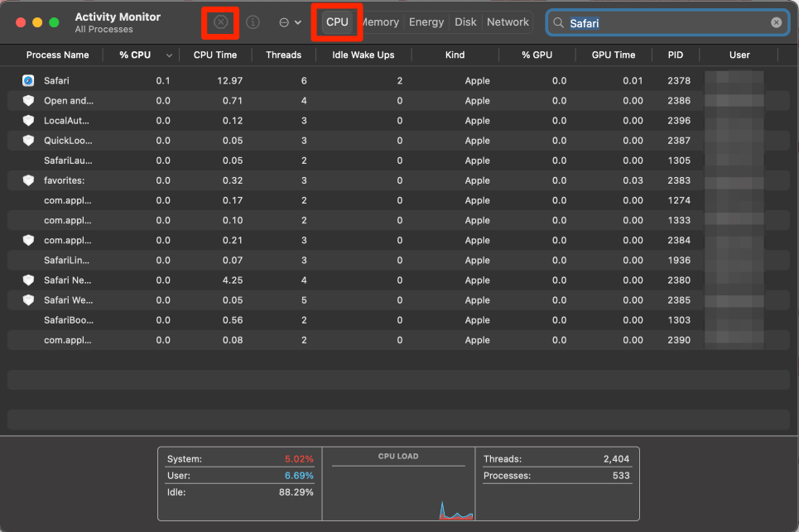Switch to the Memory tab
Viewport: 799px width, 532px height.
point(381,22)
